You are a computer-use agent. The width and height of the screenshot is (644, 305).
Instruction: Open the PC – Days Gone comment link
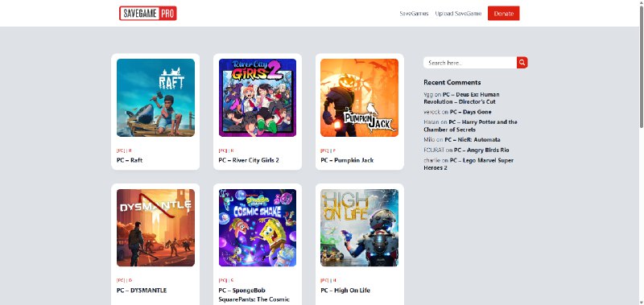click(470, 112)
